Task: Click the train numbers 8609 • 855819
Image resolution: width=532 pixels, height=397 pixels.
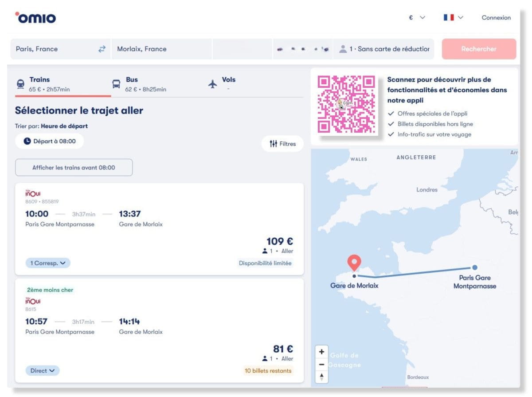Action: pyautogui.click(x=42, y=201)
